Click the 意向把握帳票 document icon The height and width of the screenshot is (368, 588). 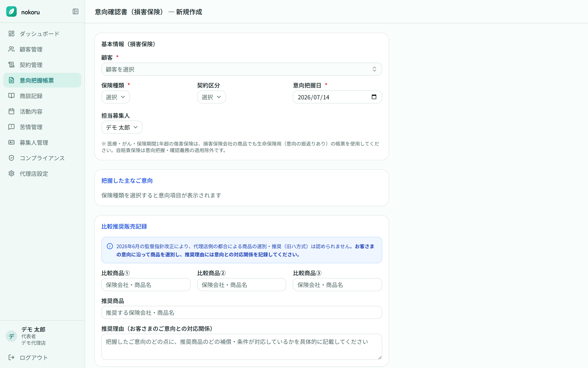[11, 80]
